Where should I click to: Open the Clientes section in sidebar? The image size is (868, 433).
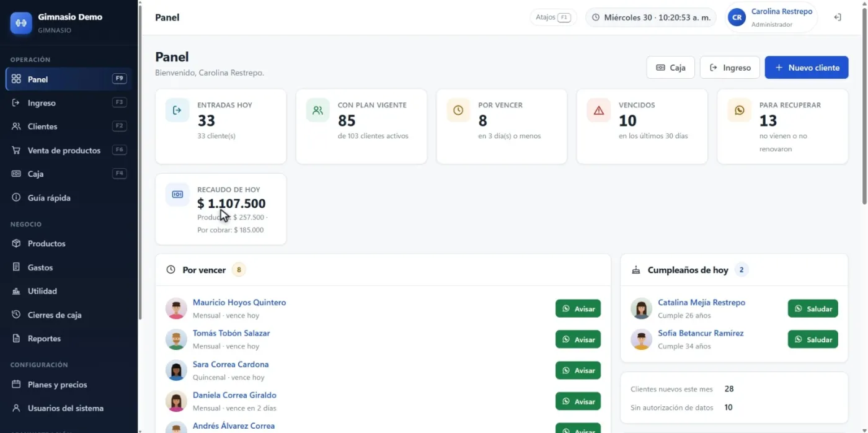(68, 127)
